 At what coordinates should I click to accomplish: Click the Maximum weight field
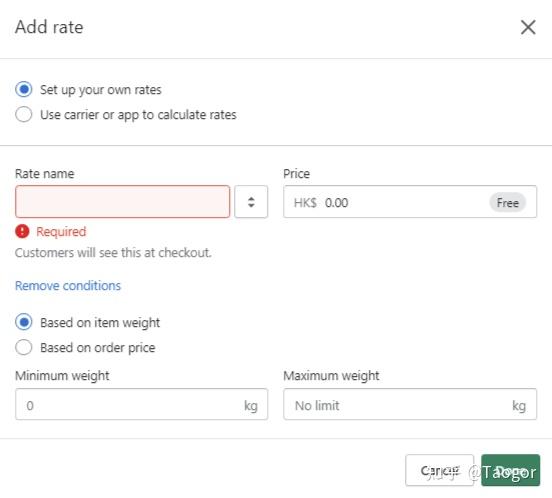click(x=410, y=404)
